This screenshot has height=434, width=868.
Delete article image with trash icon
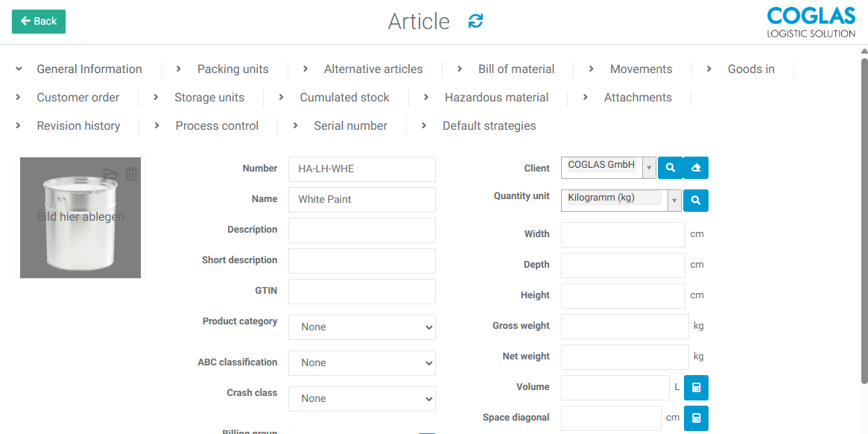click(131, 174)
